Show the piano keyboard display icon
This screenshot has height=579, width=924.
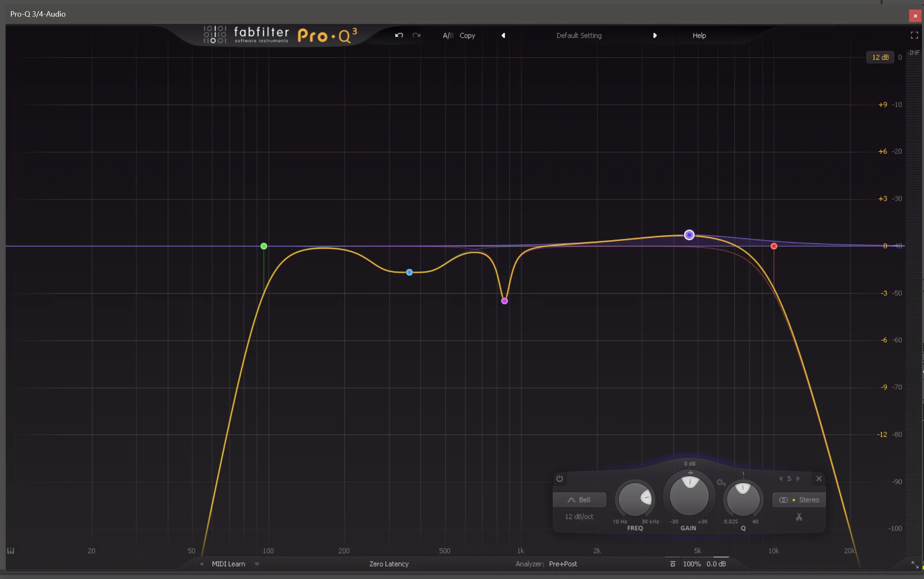(x=11, y=551)
